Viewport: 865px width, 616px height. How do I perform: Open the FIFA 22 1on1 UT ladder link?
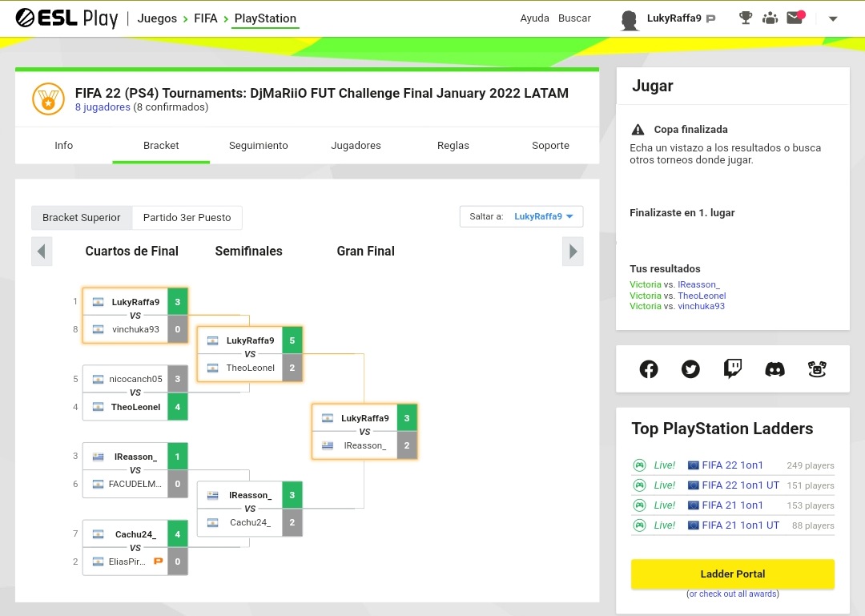coord(740,485)
